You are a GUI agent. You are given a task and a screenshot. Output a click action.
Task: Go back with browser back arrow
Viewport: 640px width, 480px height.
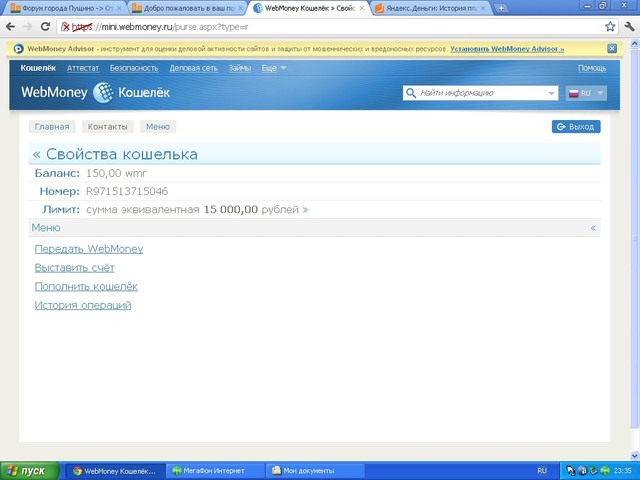pos(10,27)
